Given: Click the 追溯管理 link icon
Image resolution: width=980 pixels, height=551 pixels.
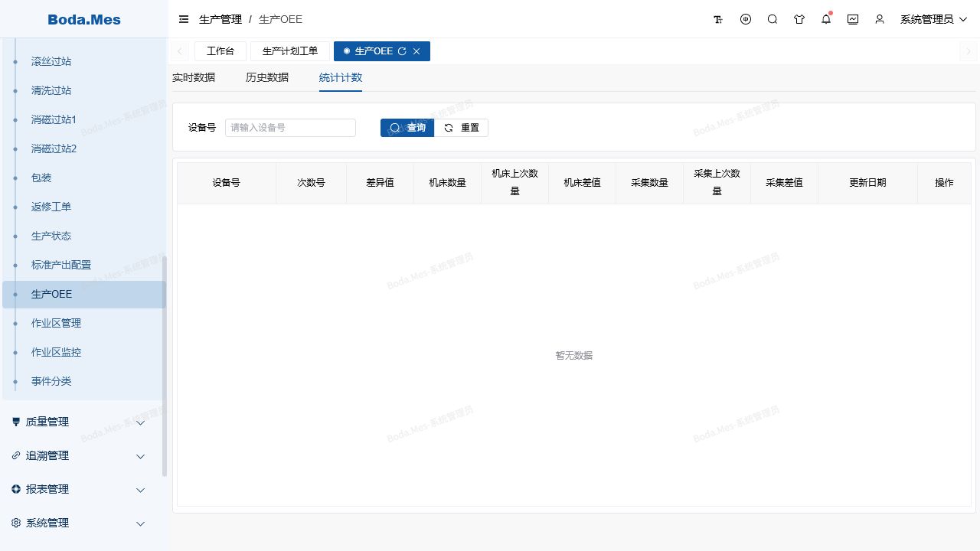Looking at the screenshot, I should 16,455.
